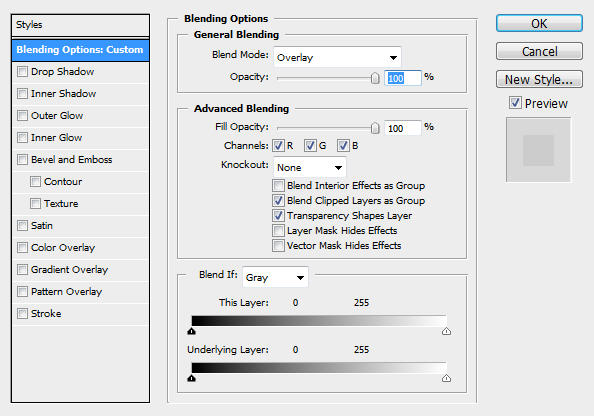This screenshot has height=416, width=594.
Task: Toggle the B channel checkbox
Action: click(343, 145)
